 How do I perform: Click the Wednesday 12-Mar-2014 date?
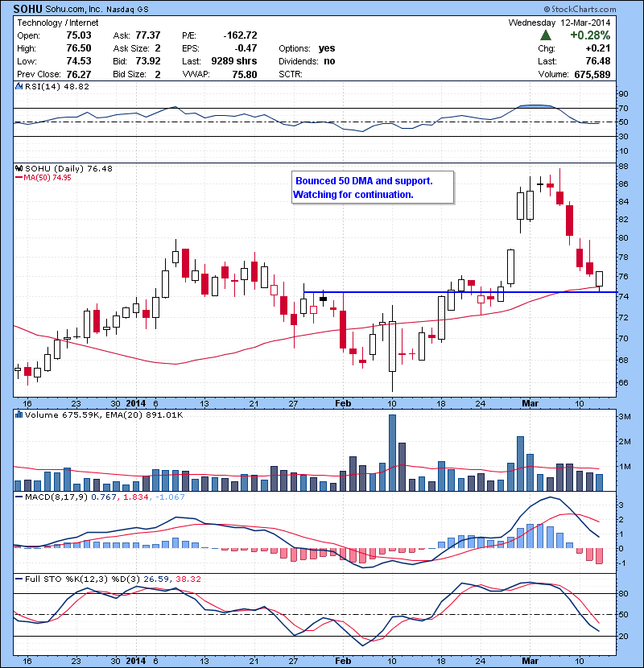click(559, 23)
